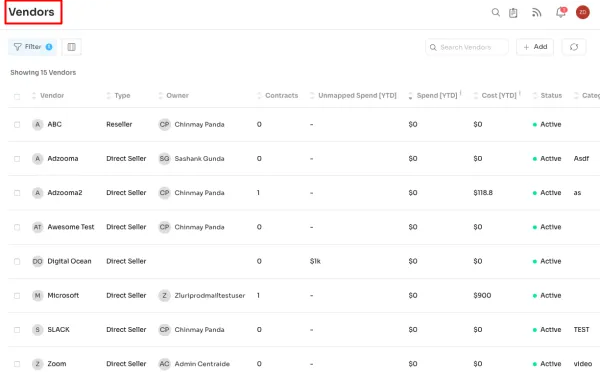The width and height of the screenshot is (600, 373).
Task: Open the notifications bell
Action: (x=561, y=12)
